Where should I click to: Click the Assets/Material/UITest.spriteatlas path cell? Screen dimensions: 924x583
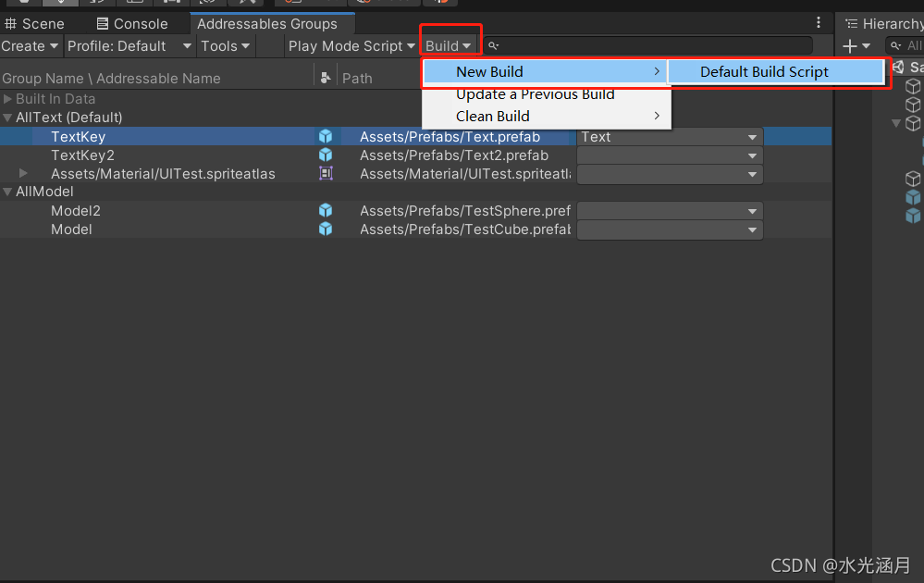pos(465,173)
